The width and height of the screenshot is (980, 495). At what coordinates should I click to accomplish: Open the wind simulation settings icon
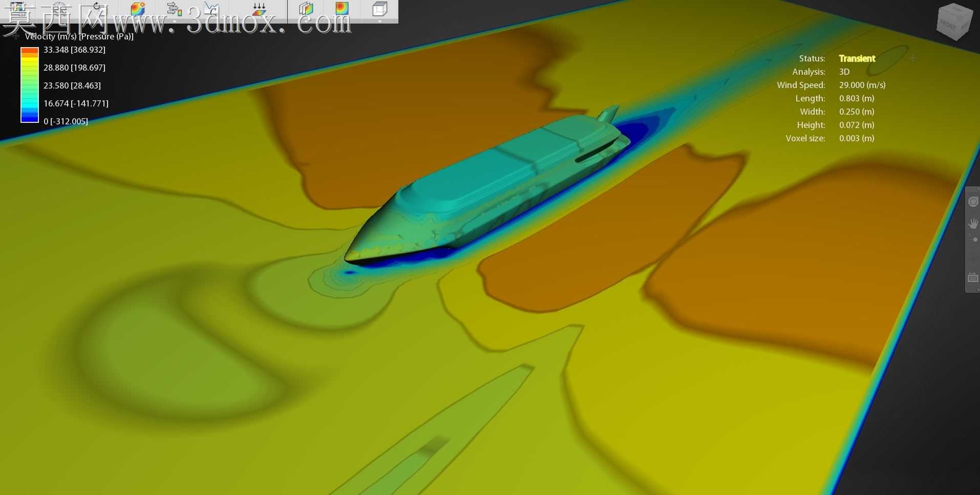click(260, 9)
